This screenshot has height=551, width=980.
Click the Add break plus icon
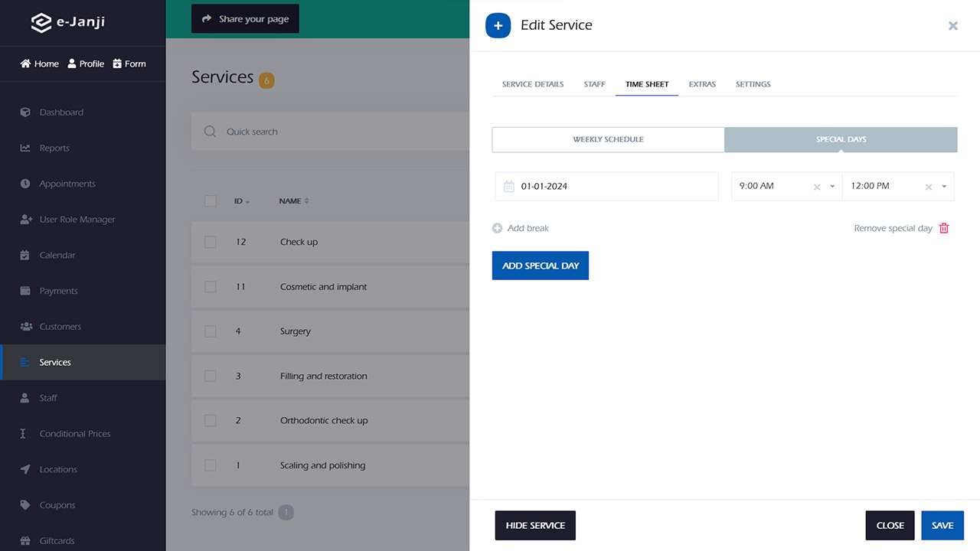[x=498, y=228]
